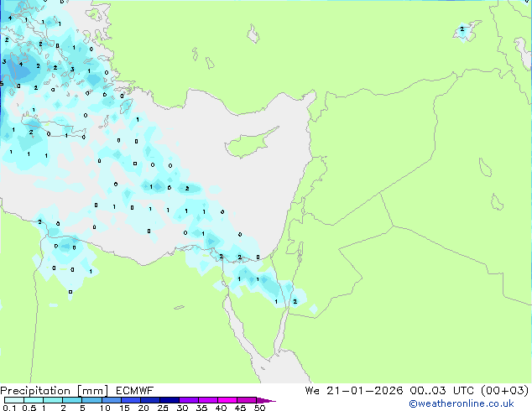Click the "0.1" legend scale label
The width and height of the screenshot is (532, 411).
point(9,408)
